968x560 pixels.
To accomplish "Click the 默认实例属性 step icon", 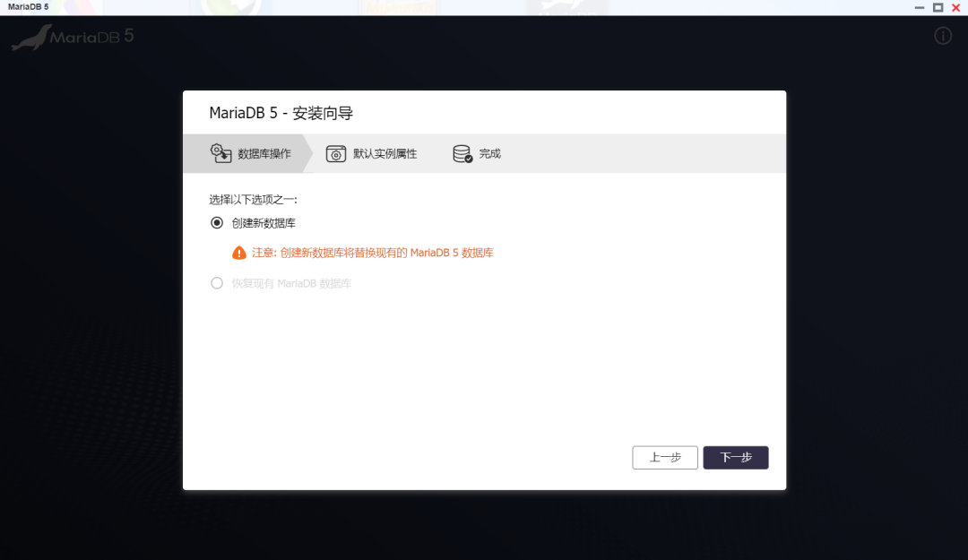I will point(336,154).
